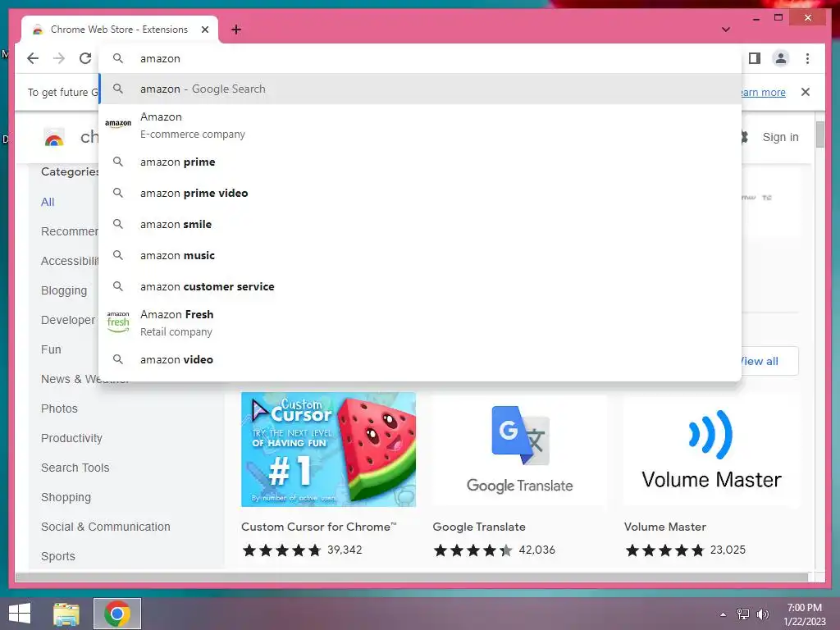Click search icon beside amazon prime
Viewport: 840px width, 630px height.
click(118, 162)
